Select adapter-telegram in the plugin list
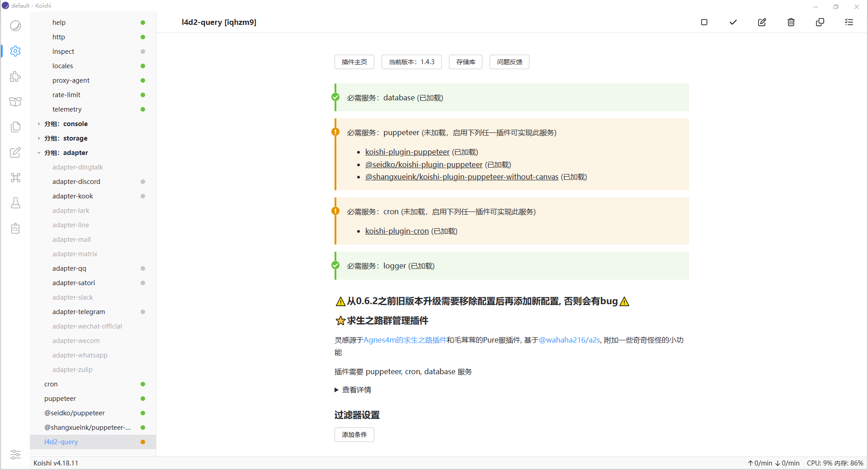 [x=79, y=312]
